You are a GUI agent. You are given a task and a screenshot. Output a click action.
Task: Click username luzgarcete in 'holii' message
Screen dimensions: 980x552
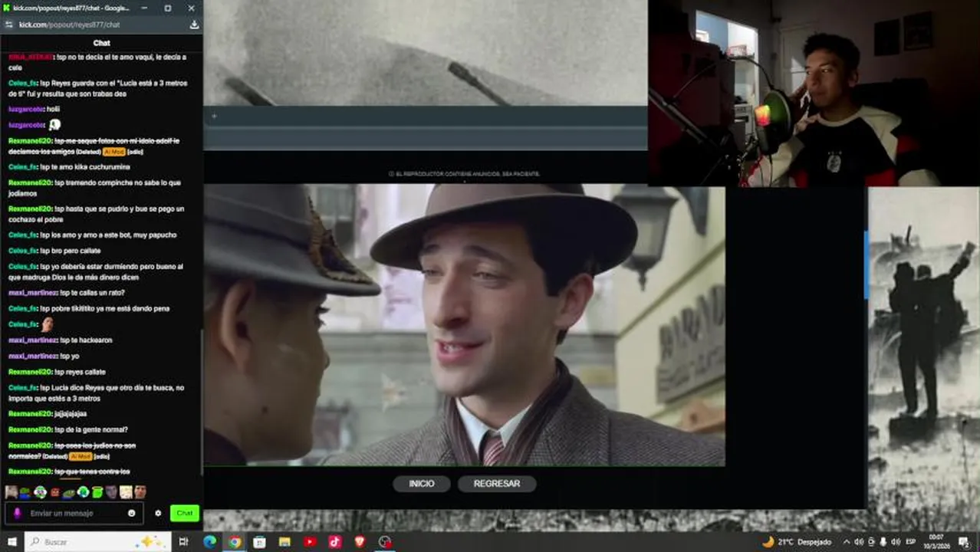tap(27, 109)
